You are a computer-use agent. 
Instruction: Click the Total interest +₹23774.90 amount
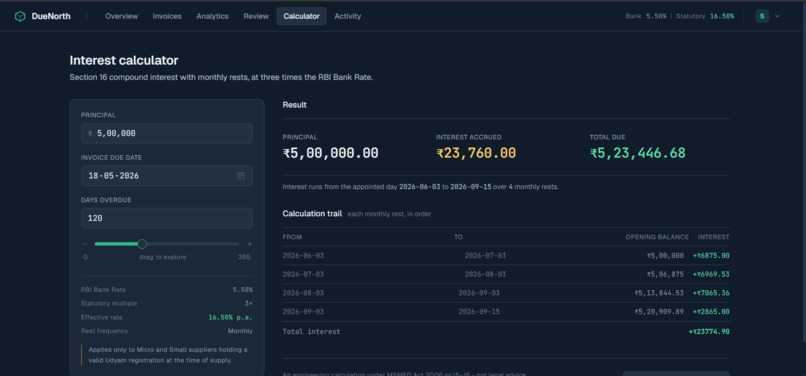[x=709, y=332]
